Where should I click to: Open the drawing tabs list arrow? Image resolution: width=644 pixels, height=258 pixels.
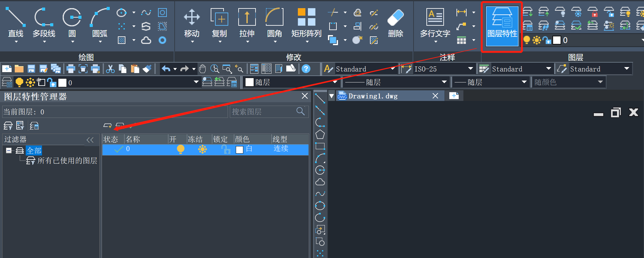(x=331, y=96)
